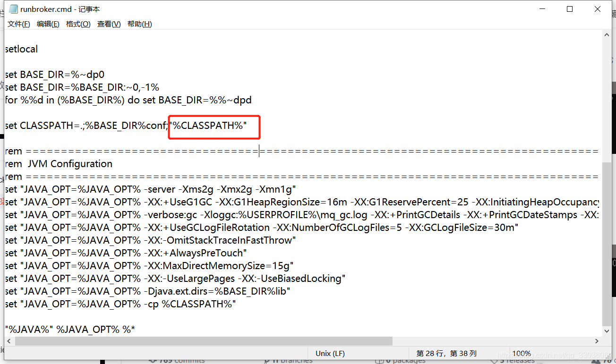Click the "%JAVA%" %JAVA_OPT% %* line

click(x=68, y=329)
